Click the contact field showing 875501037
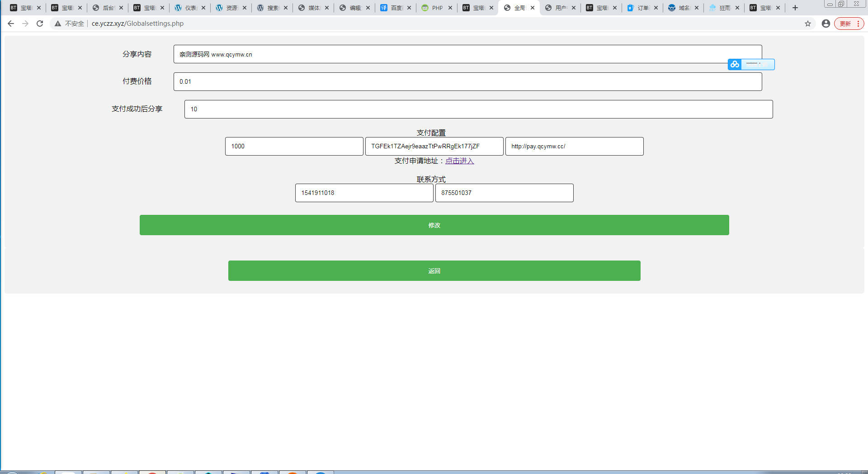Image resolution: width=868 pixels, height=474 pixels. (504, 193)
